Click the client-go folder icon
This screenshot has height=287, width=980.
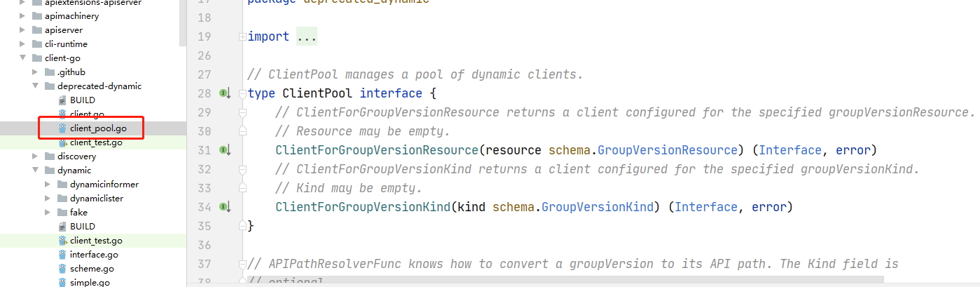(x=36, y=58)
